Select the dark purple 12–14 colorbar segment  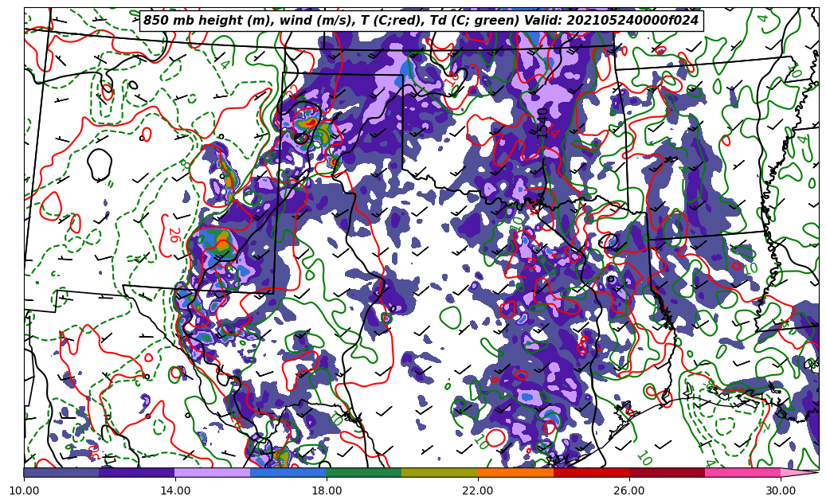(x=137, y=472)
